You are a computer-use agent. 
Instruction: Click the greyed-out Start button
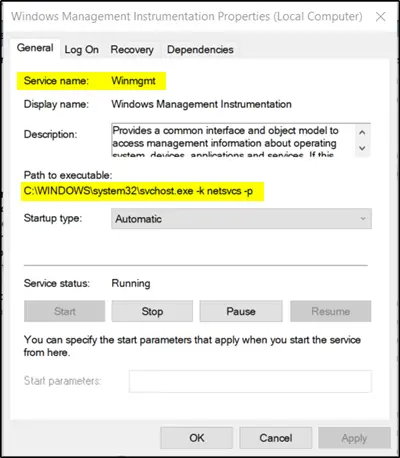(x=65, y=311)
